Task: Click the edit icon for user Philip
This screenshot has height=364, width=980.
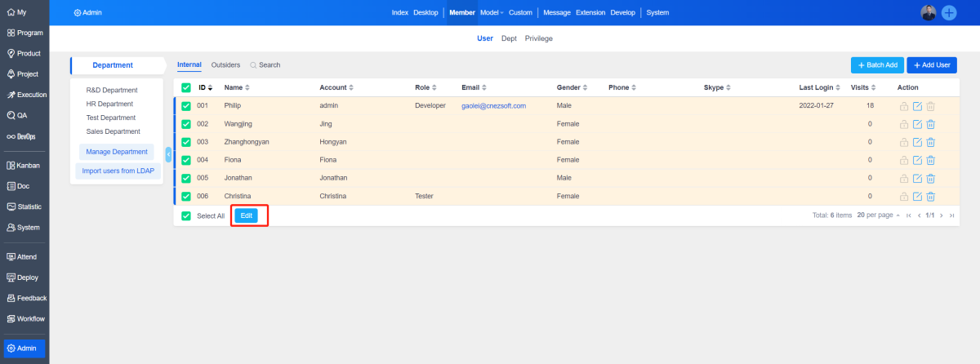Action: pyautogui.click(x=916, y=106)
